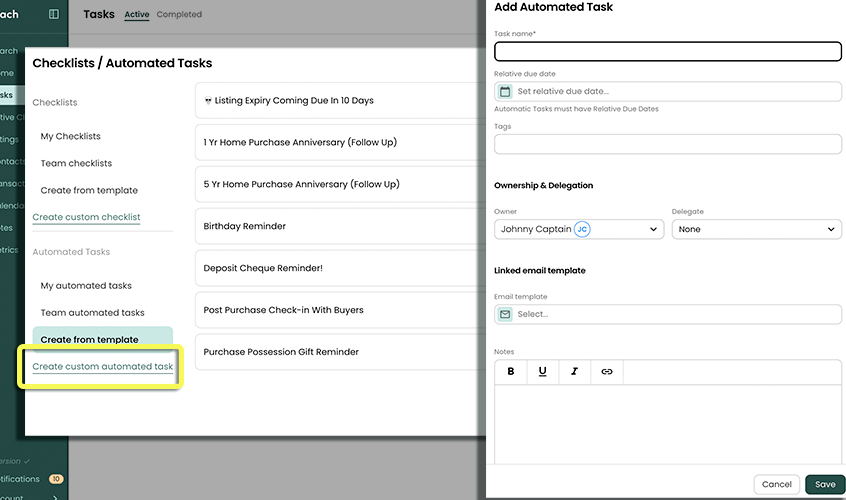Viewport: 846px width, 500px height.
Task: Expand the Delegate dropdown showing None
Action: coord(756,229)
